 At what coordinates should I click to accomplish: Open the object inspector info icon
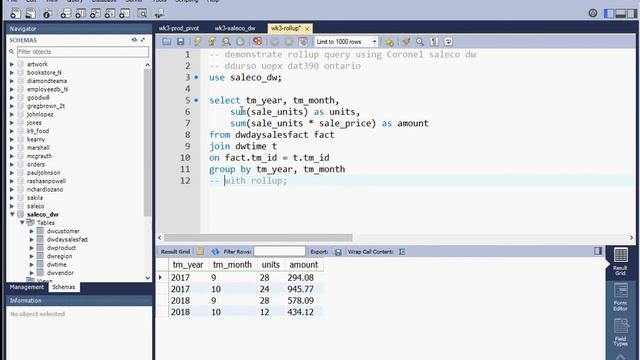point(47,13)
